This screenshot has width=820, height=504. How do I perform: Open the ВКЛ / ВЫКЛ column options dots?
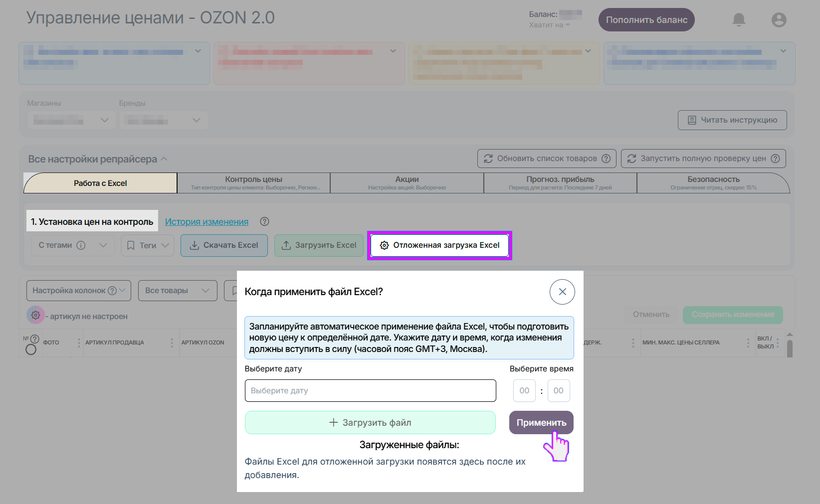tap(778, 342)
